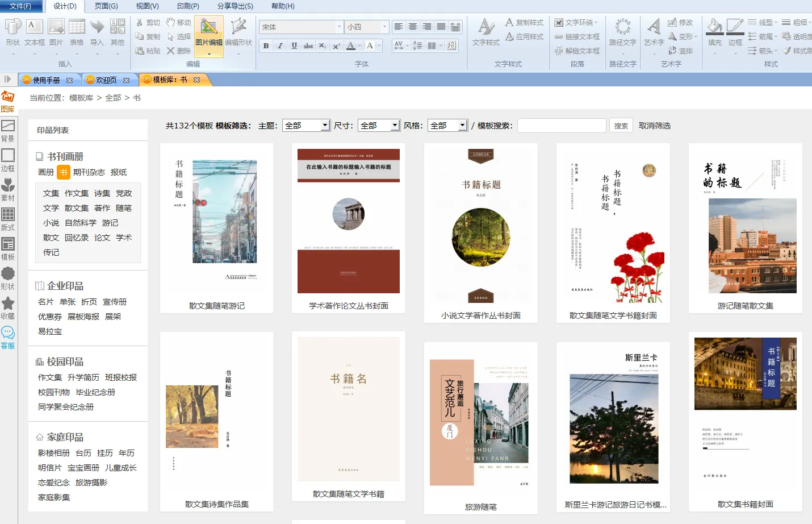Open the 线型 line type dropdown
812x524 pixels.
[x=763, y=23]
